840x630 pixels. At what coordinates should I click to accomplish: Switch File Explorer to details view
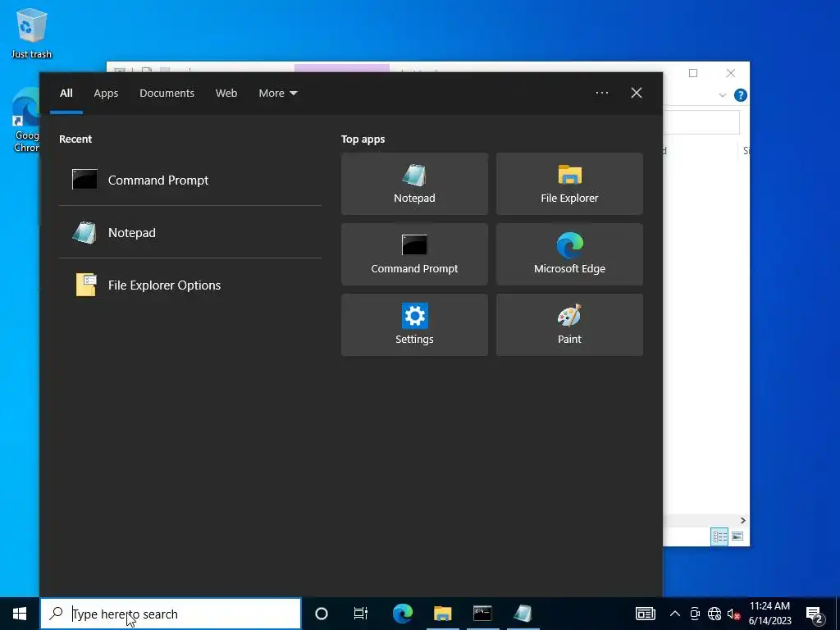pyautogui.click(x=719, y=536)
